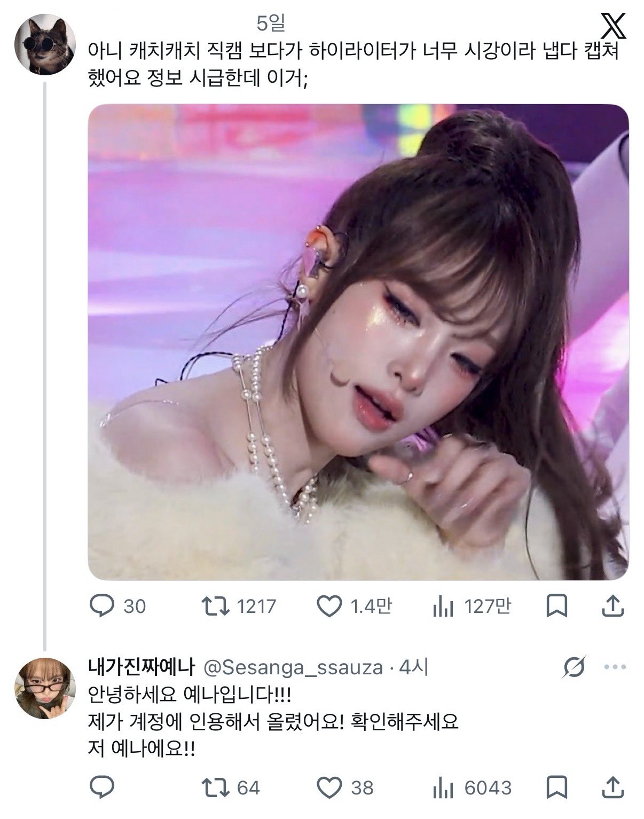Screen dimensions: 644x819
Task: View the reply's 6043 view count
Action: pos(443,788)
